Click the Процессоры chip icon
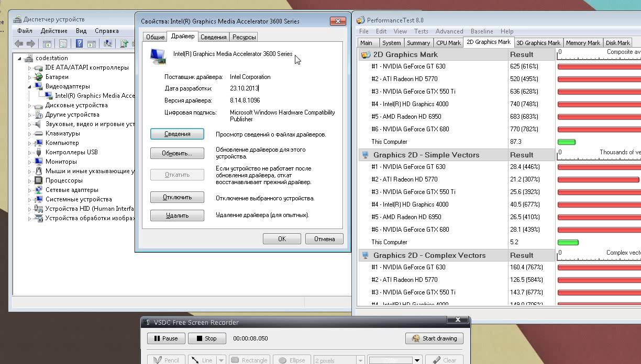The width and height of the screenshot is (641, 364). click(39, 180)
